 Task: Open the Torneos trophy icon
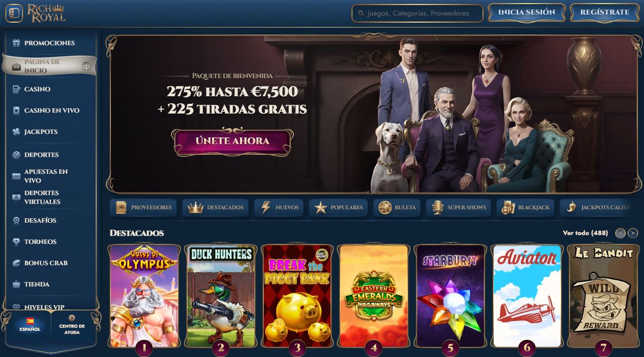pyautogui.click(x=16, y=242)
